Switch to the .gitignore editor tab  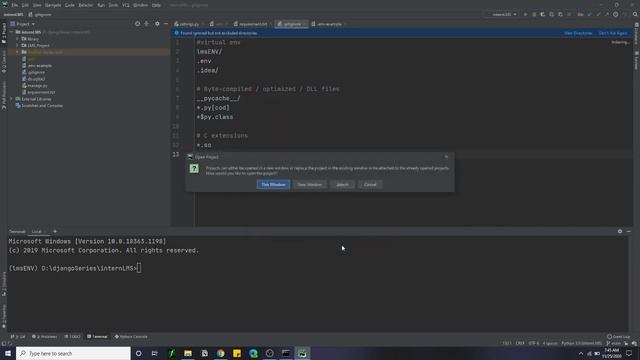291,24
